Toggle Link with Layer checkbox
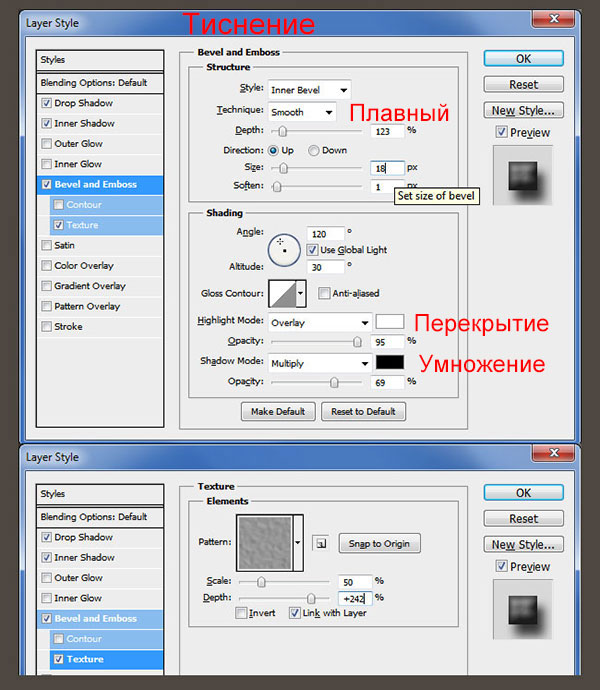Screen dimensions: 600x690 (x=295, y=613)
